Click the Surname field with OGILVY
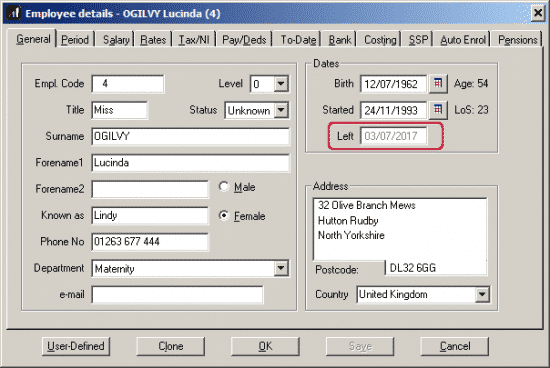Viewport: 550px width, 368px height. (190, 136)
